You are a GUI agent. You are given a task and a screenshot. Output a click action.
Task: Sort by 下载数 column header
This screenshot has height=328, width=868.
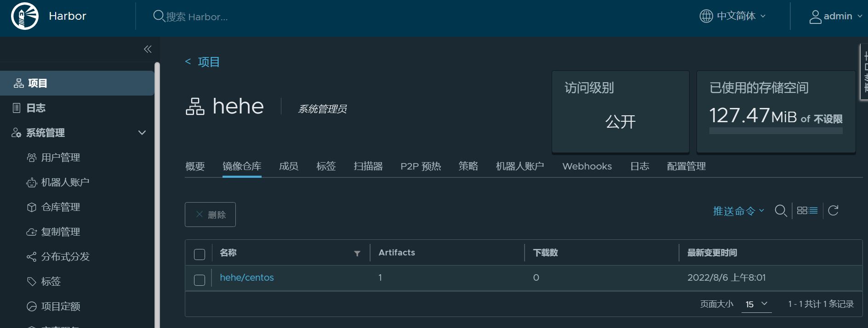[x=545, y=252]
